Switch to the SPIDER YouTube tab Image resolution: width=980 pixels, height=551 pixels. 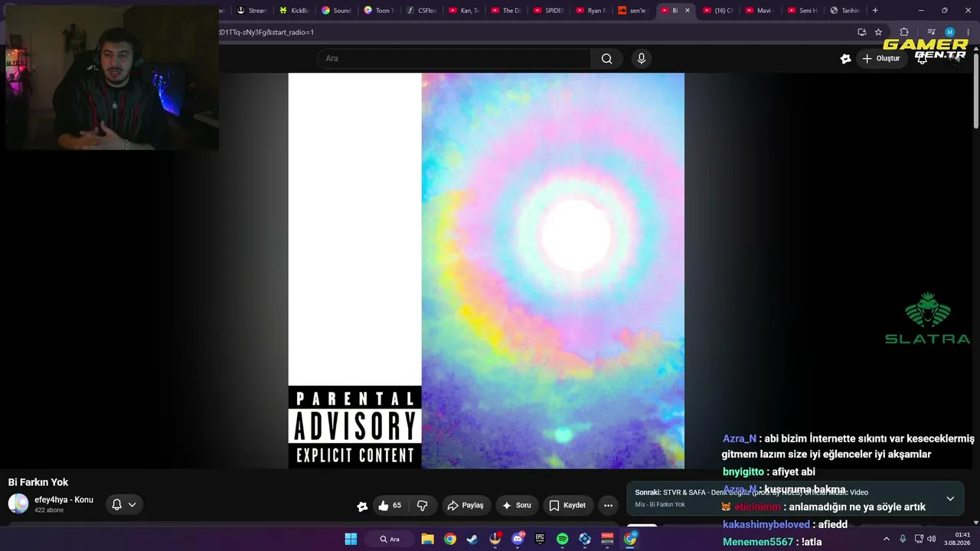(548, 11)
